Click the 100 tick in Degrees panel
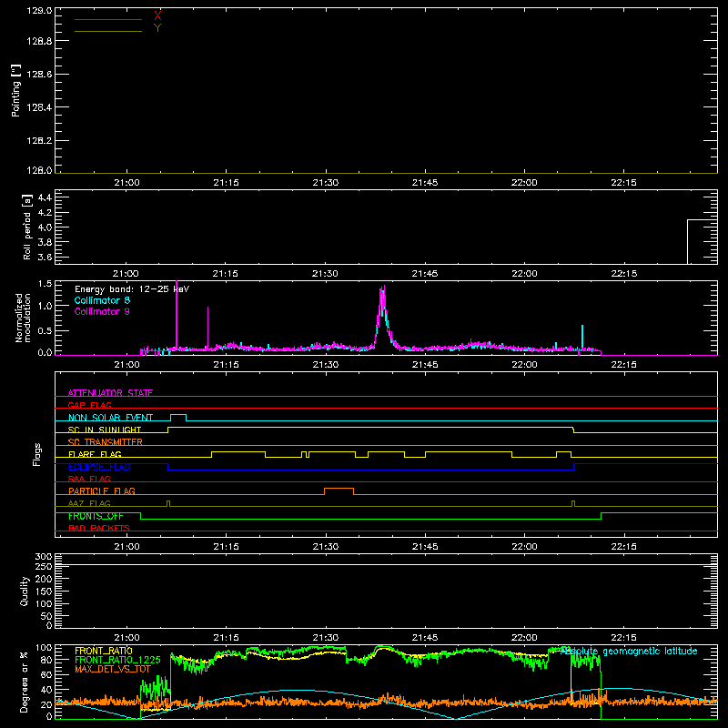The width and height of the screenshot is (728, 728). (x=43, y=647)
